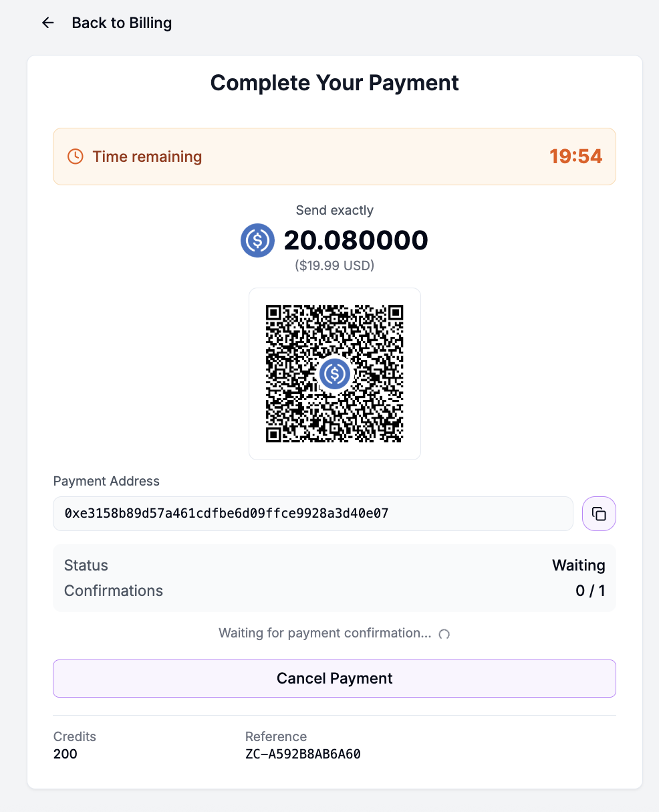
Task: Click the reference code ZC-A592B8AB6A60
Action: click(x=303, y=754)
